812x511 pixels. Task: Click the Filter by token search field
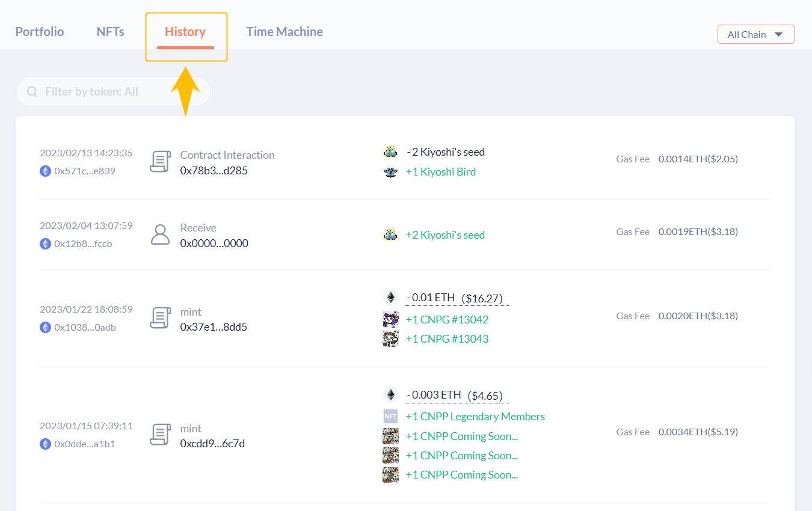point(113,91)
